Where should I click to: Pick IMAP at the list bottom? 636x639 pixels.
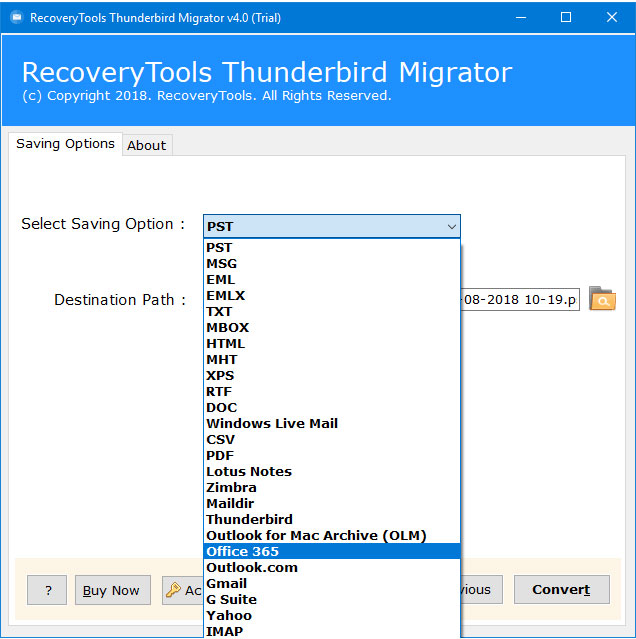point(332,631)
